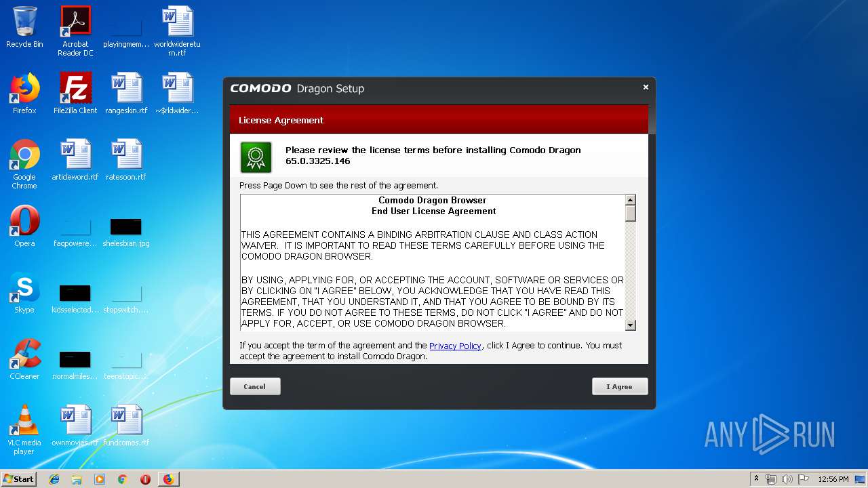The height and width of the screenshot is (488, 868).
Task: Open Windows Explorer from taskbar
Action: (77, 479)
